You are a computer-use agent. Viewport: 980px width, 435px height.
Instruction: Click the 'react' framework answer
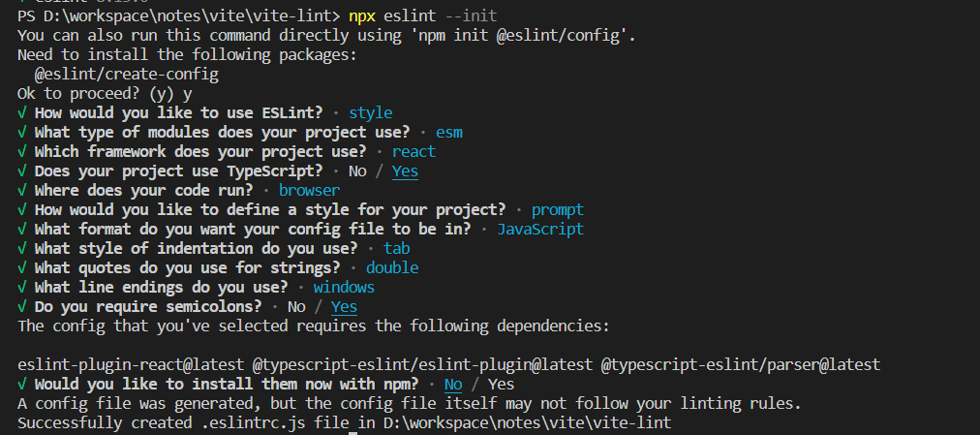413,152
